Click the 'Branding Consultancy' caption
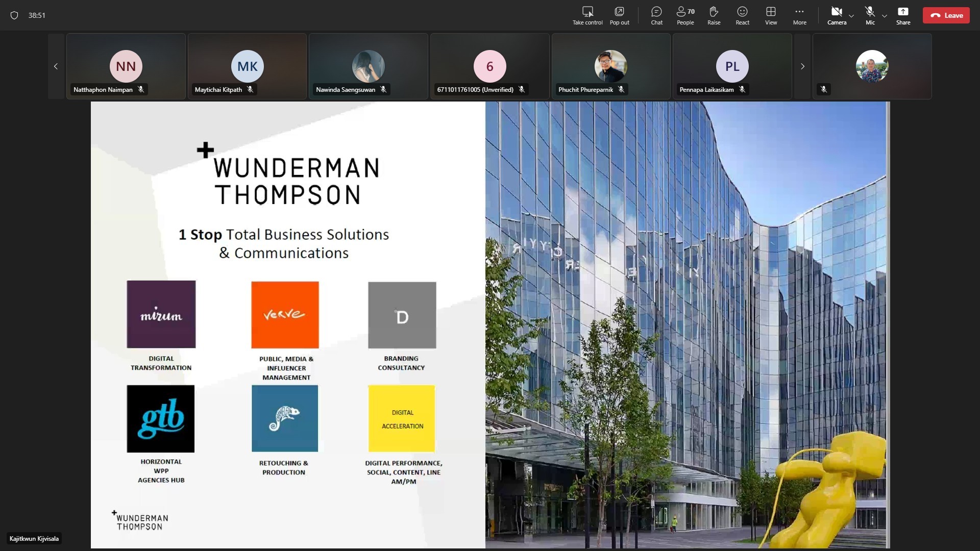Screen dimensions: 980x551 pos(401,363)
